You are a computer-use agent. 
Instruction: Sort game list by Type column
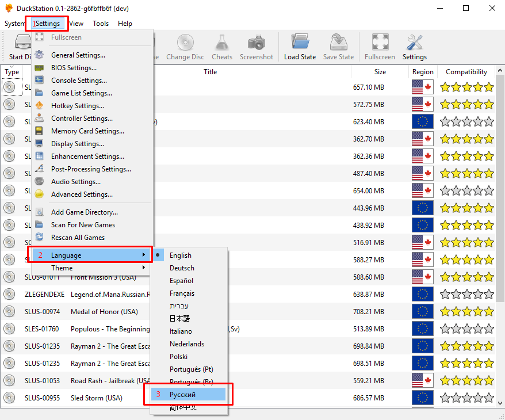pyautogui.click(x=12, y=72)
